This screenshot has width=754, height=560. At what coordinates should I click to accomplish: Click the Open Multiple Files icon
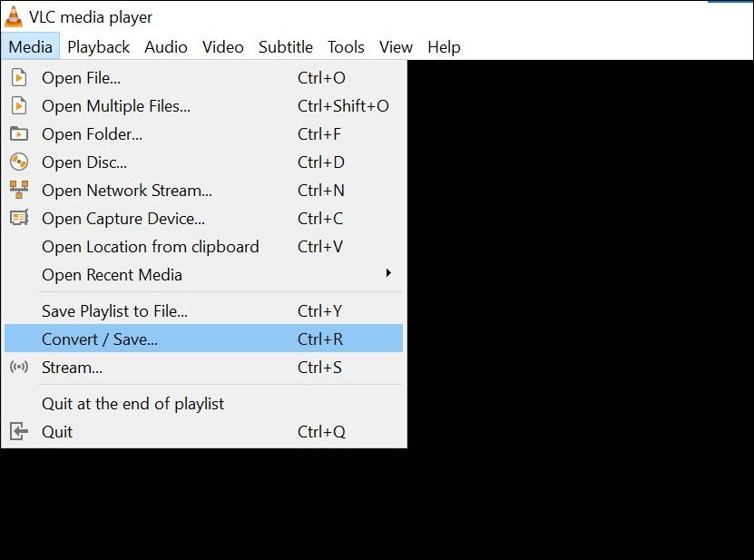pyautogui.click(x=19, y=106)
